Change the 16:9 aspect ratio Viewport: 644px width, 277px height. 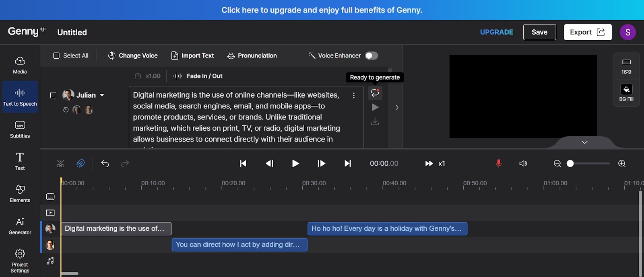coord(626,66)
